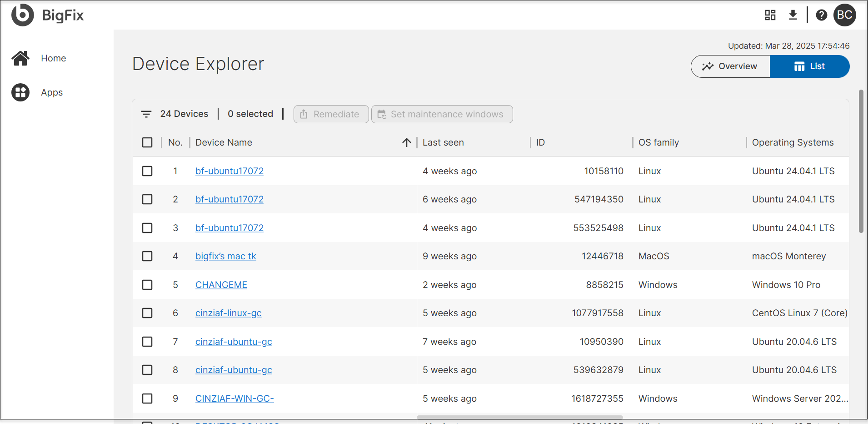Check the box for bigfix's mac tk
868x424 pixels.
tap(147, 256)
